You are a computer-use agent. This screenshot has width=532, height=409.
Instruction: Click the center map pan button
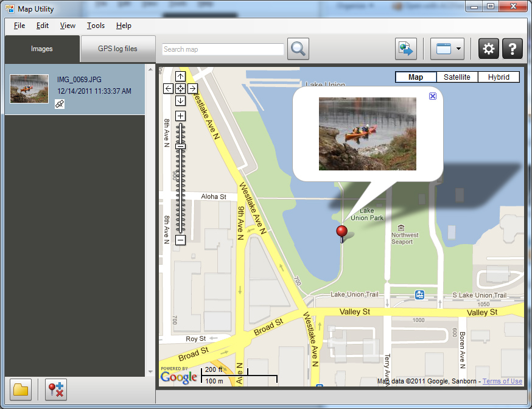[x=181, y=88]
